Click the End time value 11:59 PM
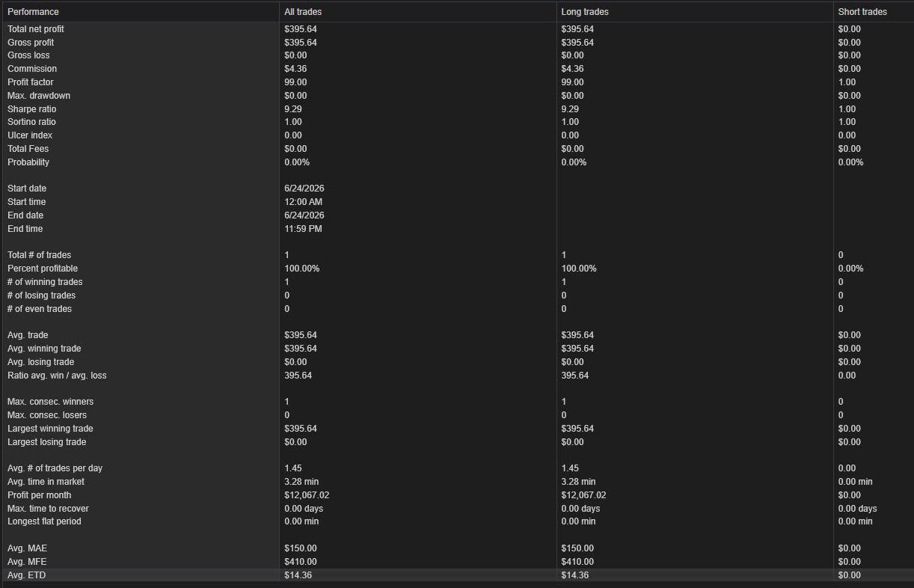Image resolution: width=914 pixels, height=588 pixels. click(303, 229)
